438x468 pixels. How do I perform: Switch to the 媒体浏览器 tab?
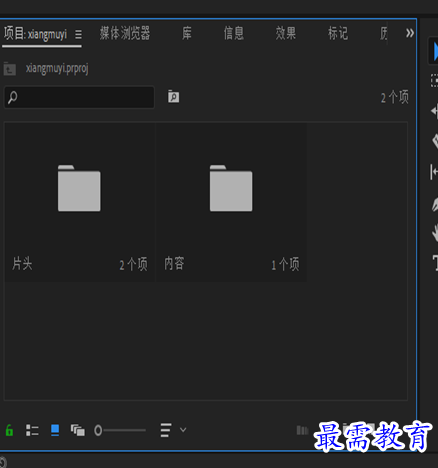click(125, 33)
